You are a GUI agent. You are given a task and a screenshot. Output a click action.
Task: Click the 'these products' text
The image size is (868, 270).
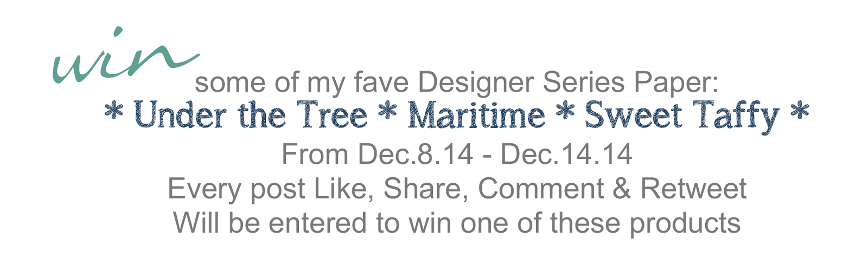646,223
